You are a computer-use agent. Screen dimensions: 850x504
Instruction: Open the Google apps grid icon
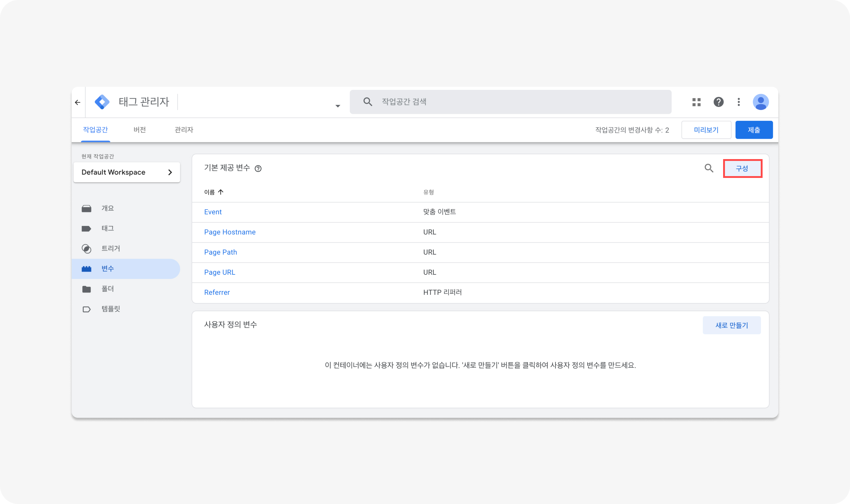click(696, 102)
